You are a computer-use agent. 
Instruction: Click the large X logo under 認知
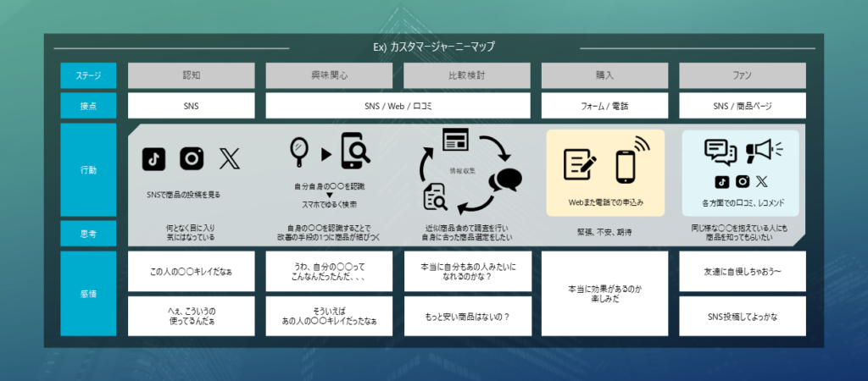point(230,158)
